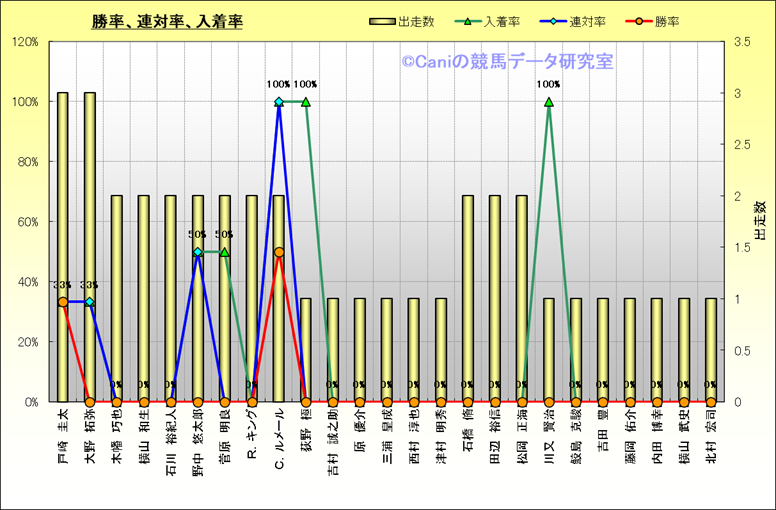The image size is (776, 510).
Task: Click the 50% blue diamond for 野中 悠太郎
Action: 198,252
